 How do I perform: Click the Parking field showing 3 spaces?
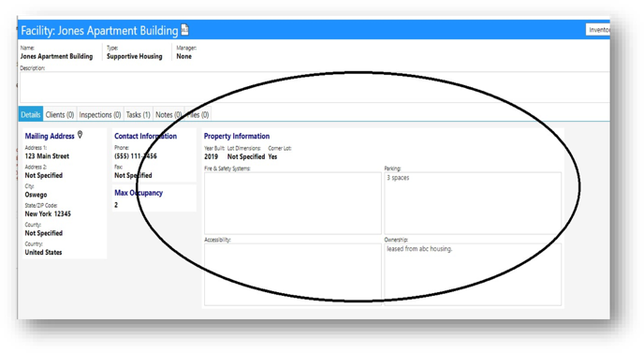(x=473, y=203)
